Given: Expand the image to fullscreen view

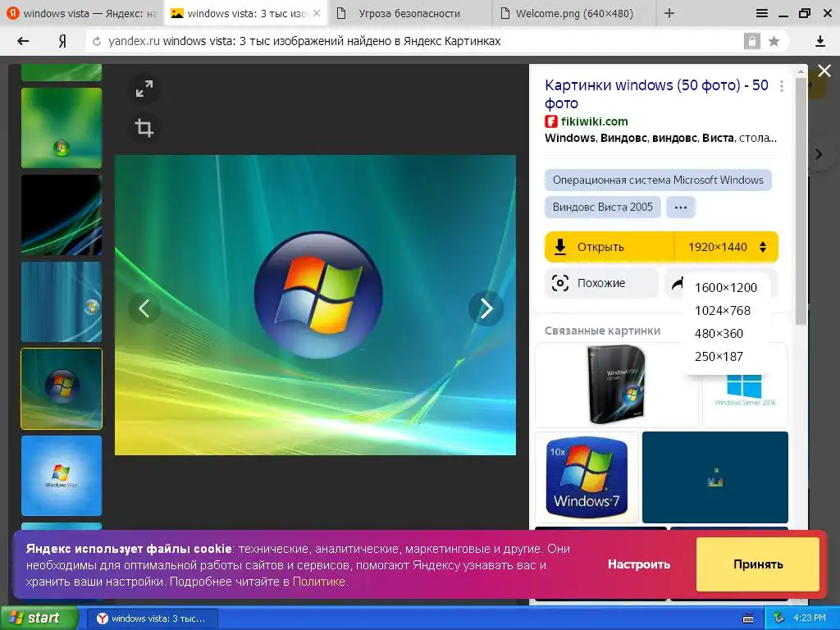Looking at the screenshot, I should pos(144,89).
